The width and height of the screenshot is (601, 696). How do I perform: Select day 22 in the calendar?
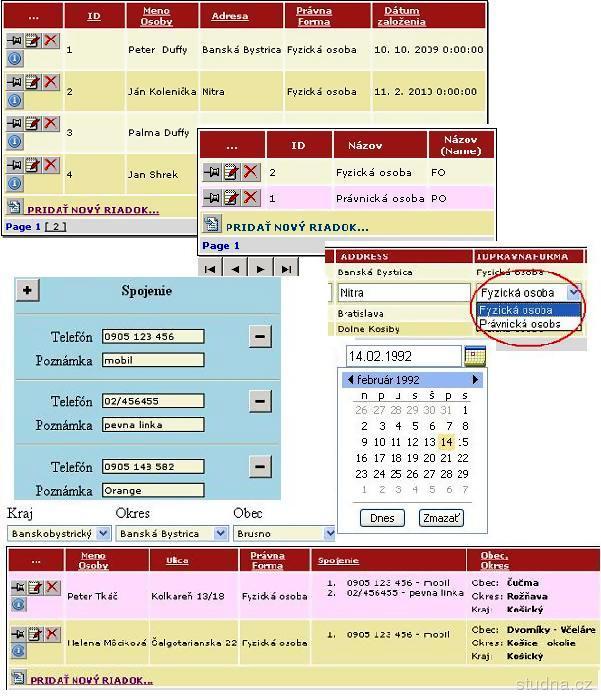point(463,458)
